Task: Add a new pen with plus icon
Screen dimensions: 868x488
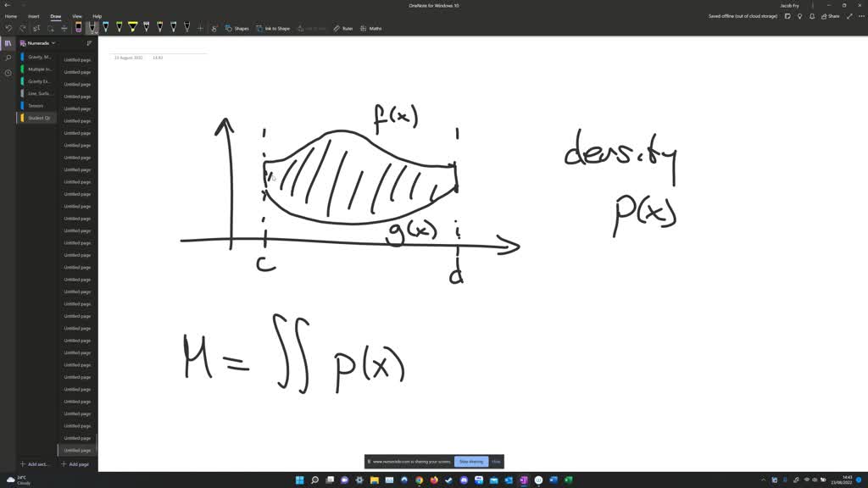Action: pyautogui.click(x=200, y=28)
